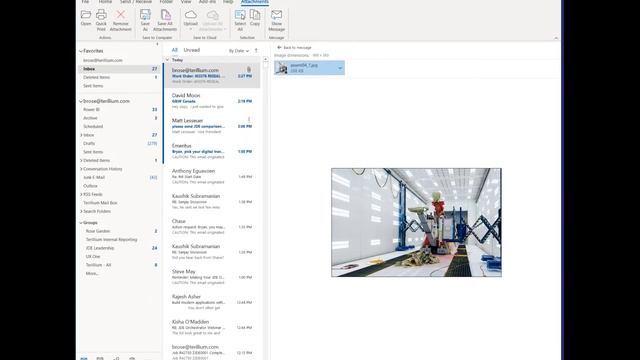Expand the Search Folders node
The image size is (640, 360).
81,211
